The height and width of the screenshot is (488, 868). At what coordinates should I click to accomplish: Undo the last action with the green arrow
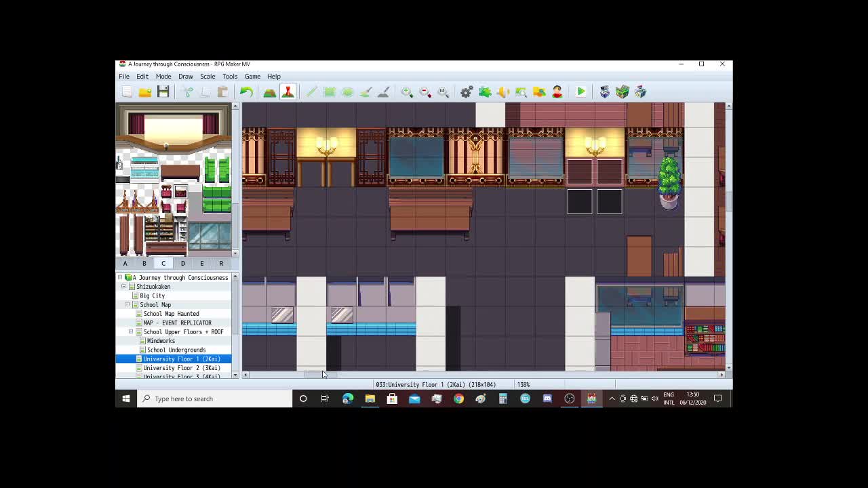coord(246,91)
